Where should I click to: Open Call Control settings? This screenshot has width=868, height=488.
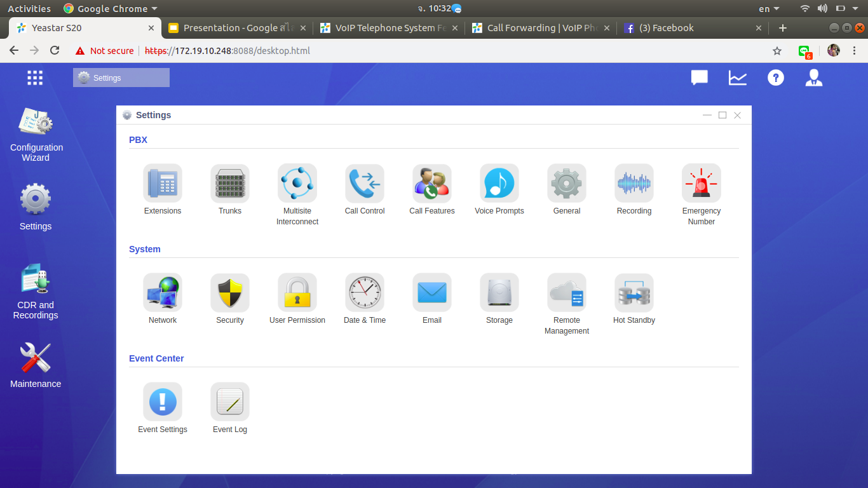click(x=365, y=183)
